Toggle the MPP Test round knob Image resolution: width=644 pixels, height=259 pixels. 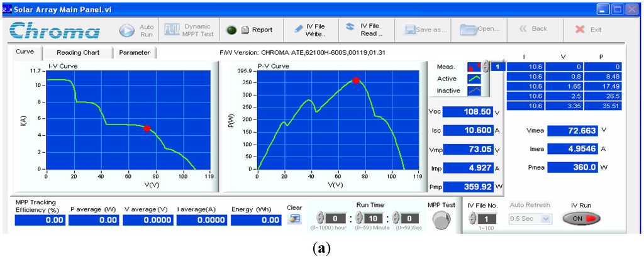441,219
